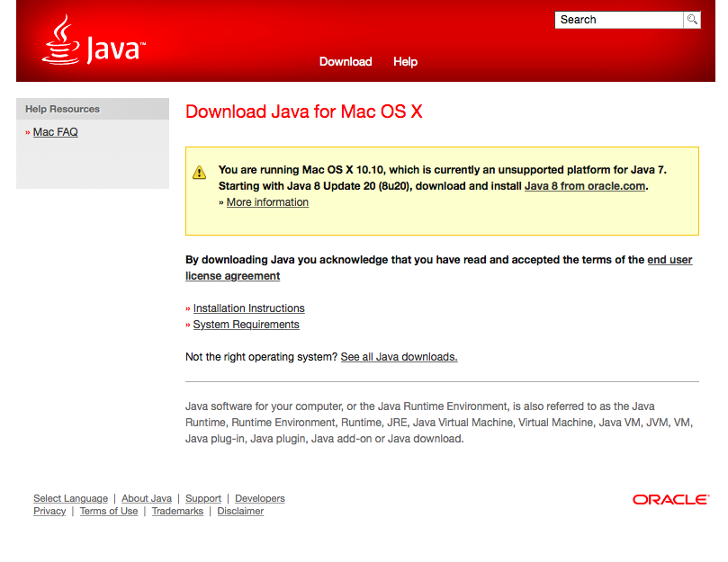Open the Help menu item
Viewport: 728px width, 562px height.
point(405,62)
